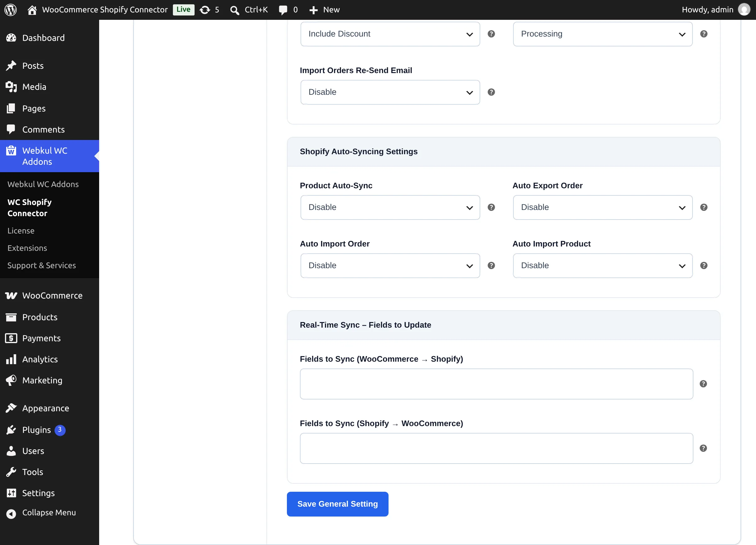The height and width of the screenshot is (545, 756).
Task: Open the Extensions submenu link
Action: tap(27, 248)
